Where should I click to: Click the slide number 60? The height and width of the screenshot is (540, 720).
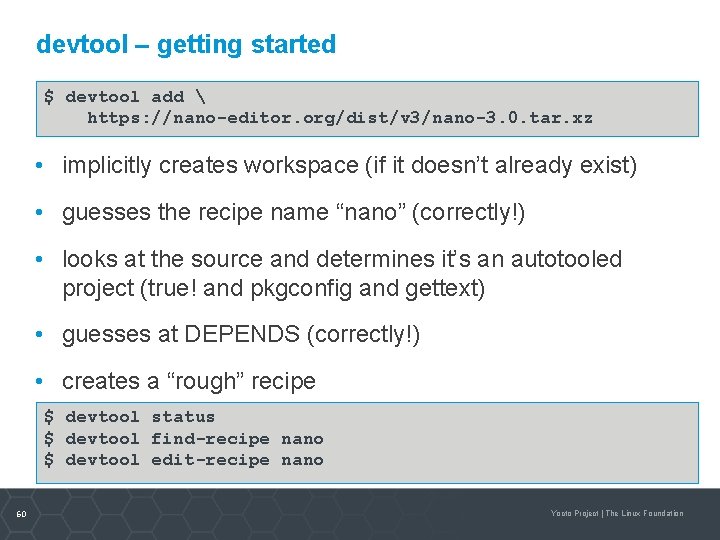22,514
